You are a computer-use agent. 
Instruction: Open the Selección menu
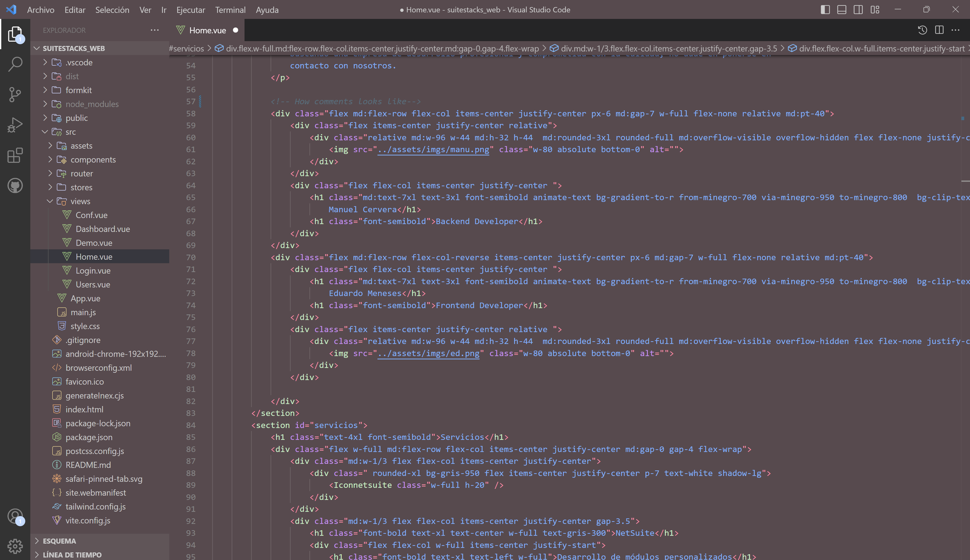pos(112,10)
